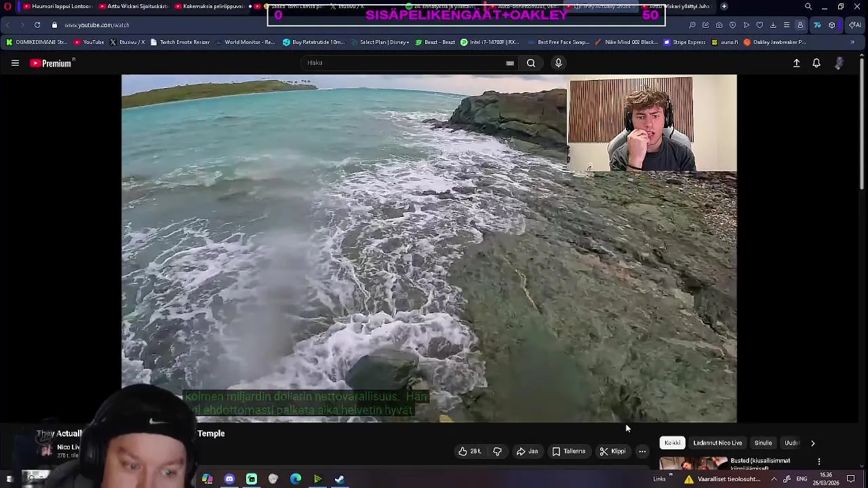Open the Busted video thumbnail
Viewport: 868px width, 488px height.
click(x=693, y=464)
